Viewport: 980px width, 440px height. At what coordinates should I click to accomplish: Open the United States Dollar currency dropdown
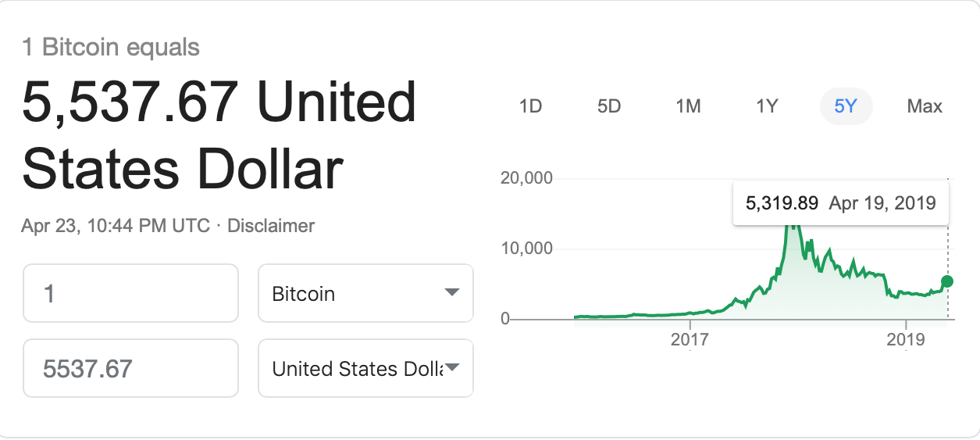(x=365, y=368)
